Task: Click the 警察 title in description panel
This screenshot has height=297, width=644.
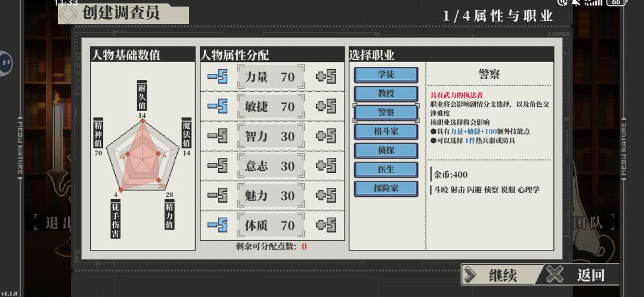Action: coord(489,75)
